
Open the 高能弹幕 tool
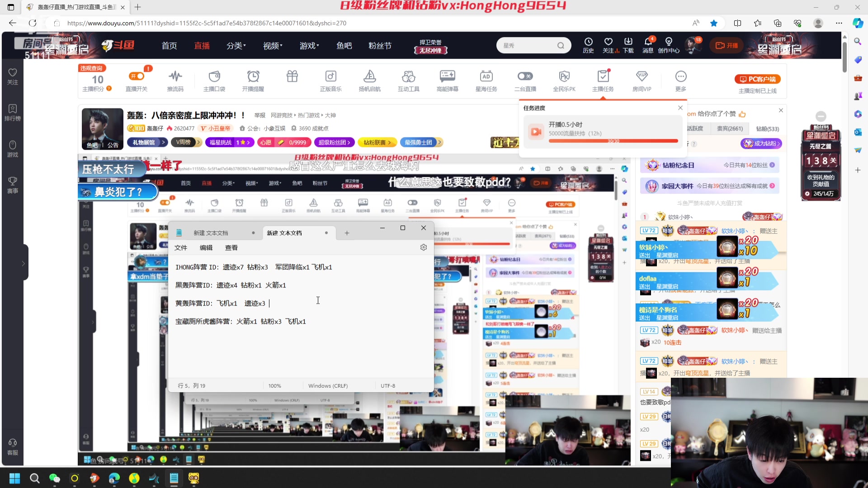click(447, 80)
